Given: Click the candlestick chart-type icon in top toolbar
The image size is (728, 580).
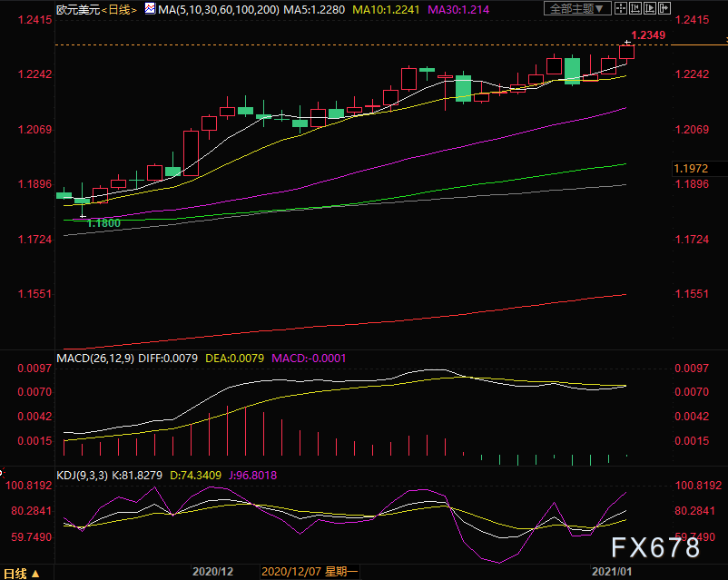Looking at the screenshot, I should (x=635, y=8).
